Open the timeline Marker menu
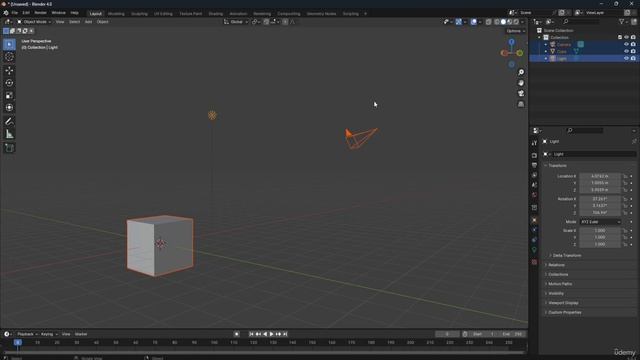Screen dimensions: 640x360 (81, 334)
